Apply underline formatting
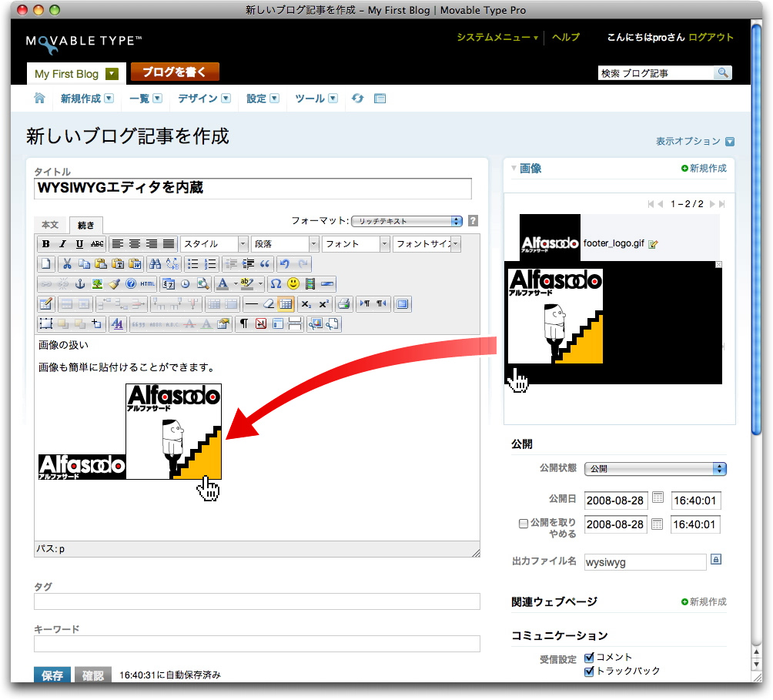This screenshot has width=773, height=700. [79, 243]
